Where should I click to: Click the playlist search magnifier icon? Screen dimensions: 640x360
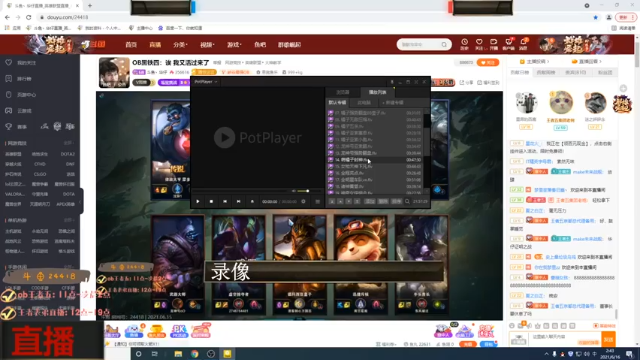pyautogui.click(x=407, y=201)
